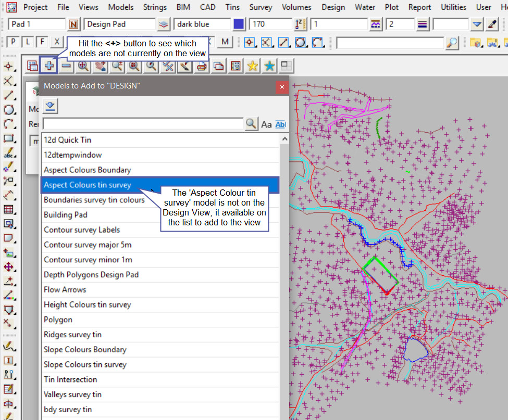Select the create circle tool in left toolbar
The width and height of the screenshot is (508, 420).
(8, 110)
